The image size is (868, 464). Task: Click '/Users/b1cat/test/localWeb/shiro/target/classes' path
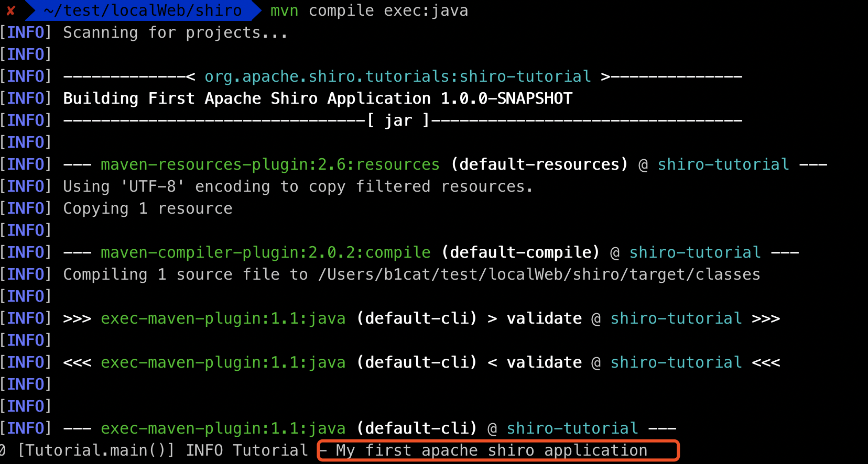pyautogui.click(x=539, y=274)
